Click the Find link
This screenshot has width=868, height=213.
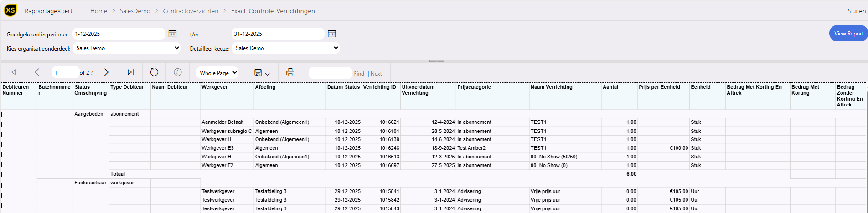[x=359, y=73]
